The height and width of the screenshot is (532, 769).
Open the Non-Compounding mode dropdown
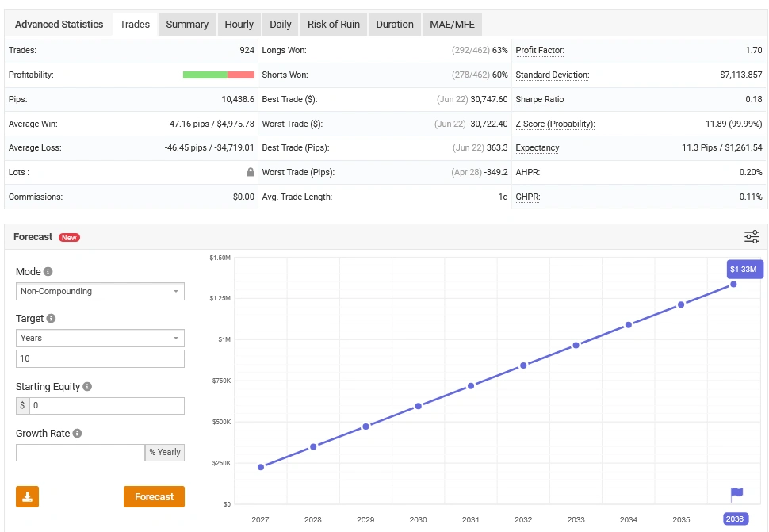pos(100,291)
